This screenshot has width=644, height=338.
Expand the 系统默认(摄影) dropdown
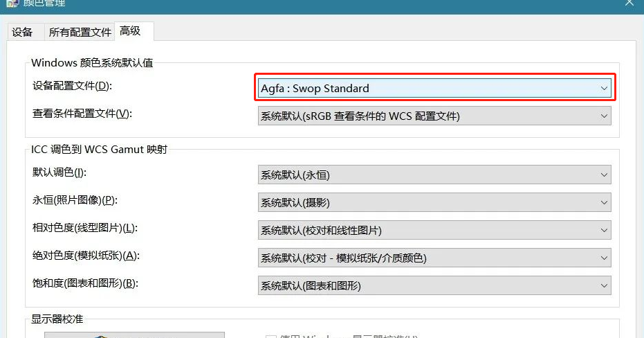pyautogui.click(x=434, y=202)
